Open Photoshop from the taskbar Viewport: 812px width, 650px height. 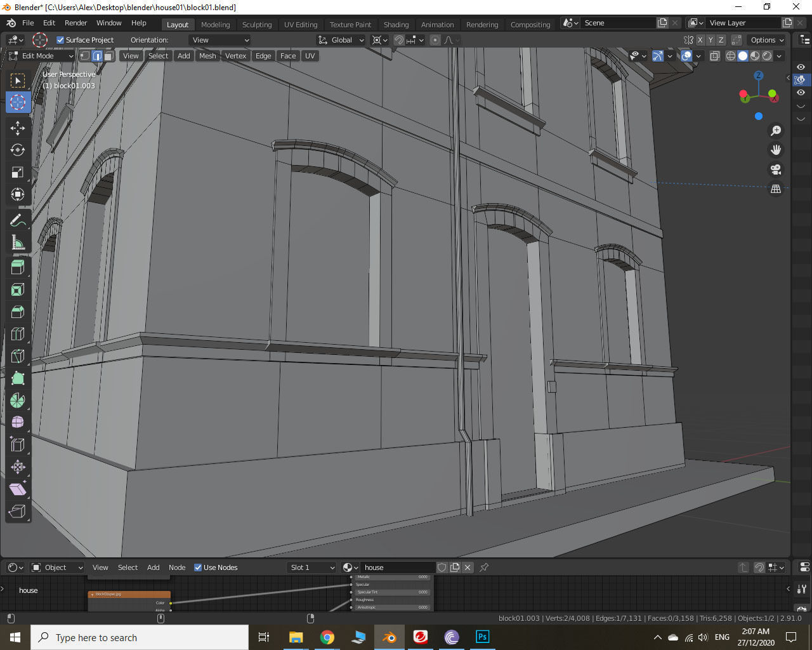pyautogui.click(x=482, y=637)
